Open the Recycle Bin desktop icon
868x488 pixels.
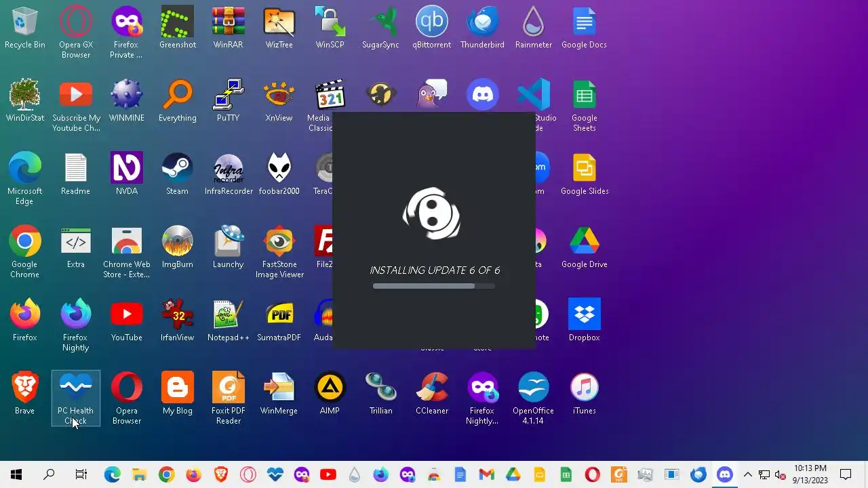tap(24, 28)
